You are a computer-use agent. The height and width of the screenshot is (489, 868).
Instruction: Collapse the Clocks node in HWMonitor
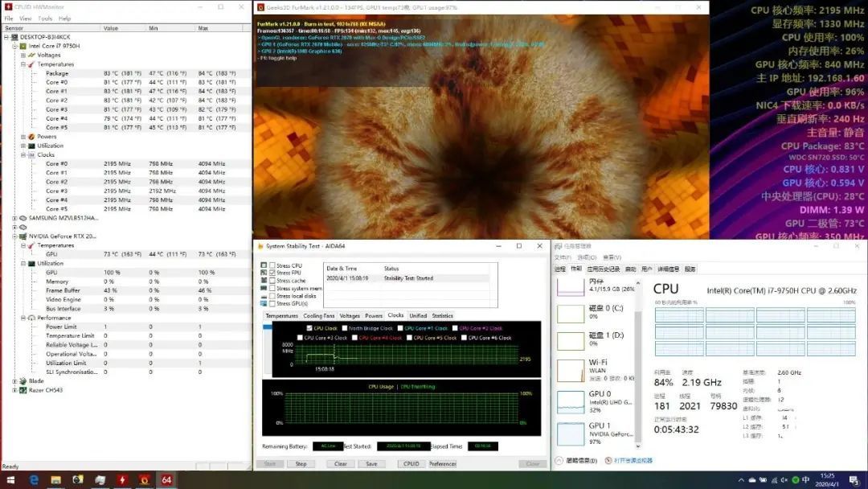[23, 155]
